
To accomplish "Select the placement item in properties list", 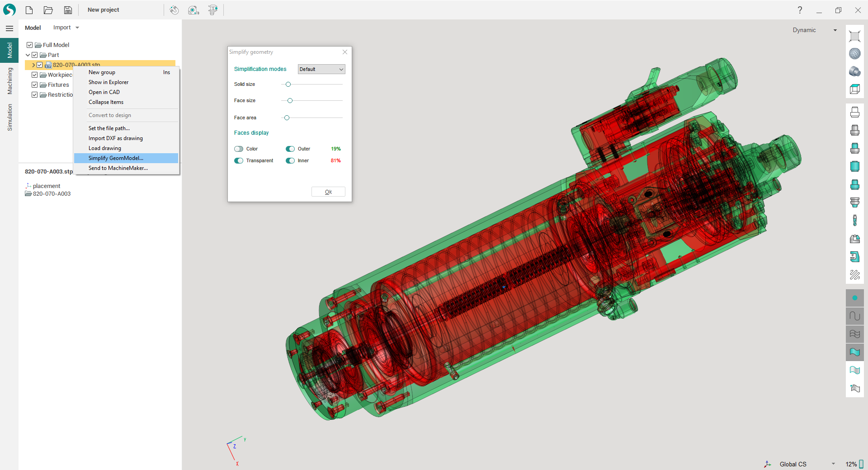I will pos(43,186).
